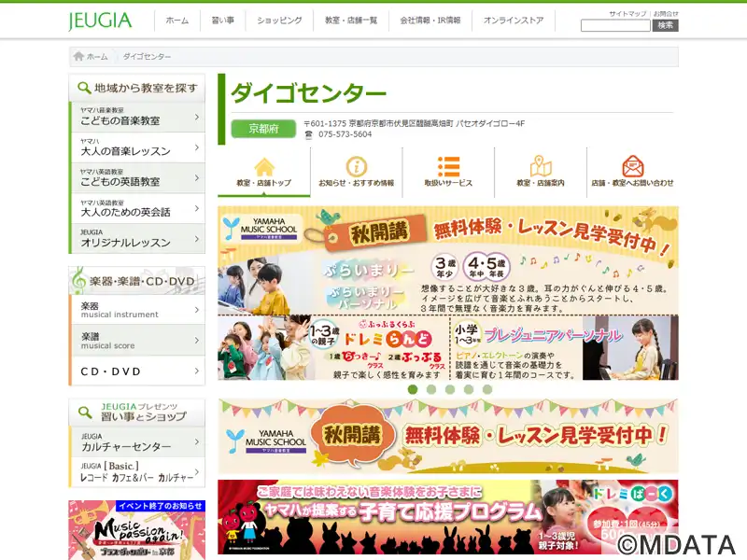This screenshot has width=747, height=560.
Task: Click the site search input field
Action: click(x=615, y=25)
